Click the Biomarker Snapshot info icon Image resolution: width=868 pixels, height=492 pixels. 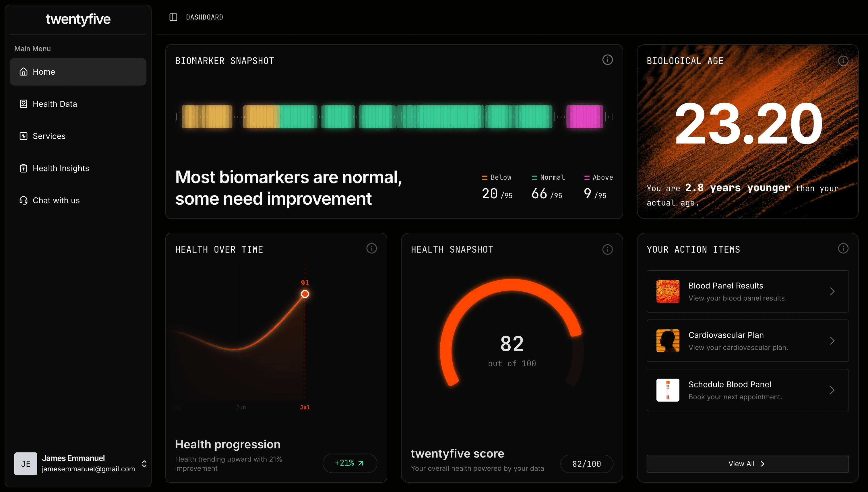(x=607, y=60)
